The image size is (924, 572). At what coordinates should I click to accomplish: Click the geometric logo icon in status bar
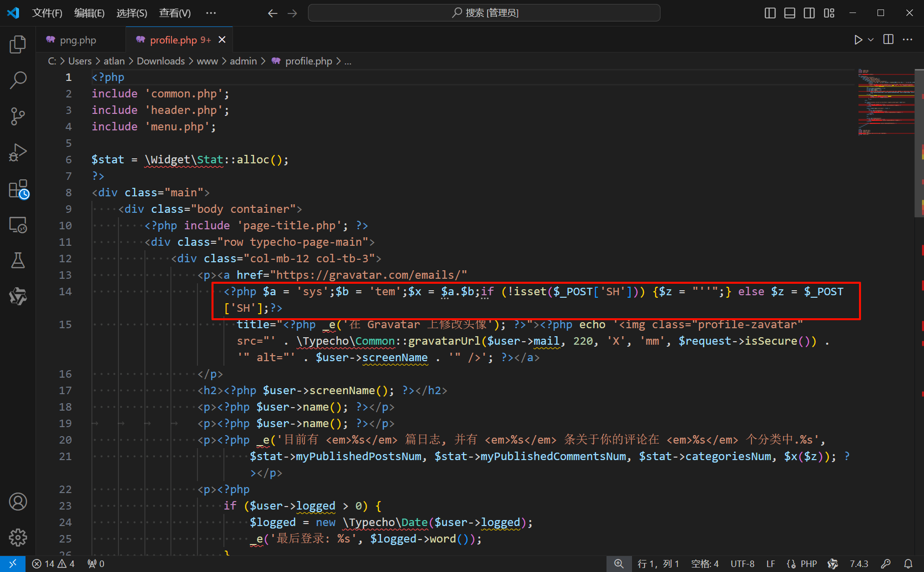832,564
